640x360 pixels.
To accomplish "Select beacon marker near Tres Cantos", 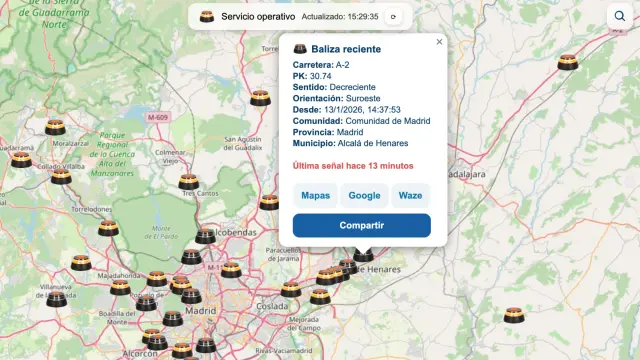I will point(189,182).
